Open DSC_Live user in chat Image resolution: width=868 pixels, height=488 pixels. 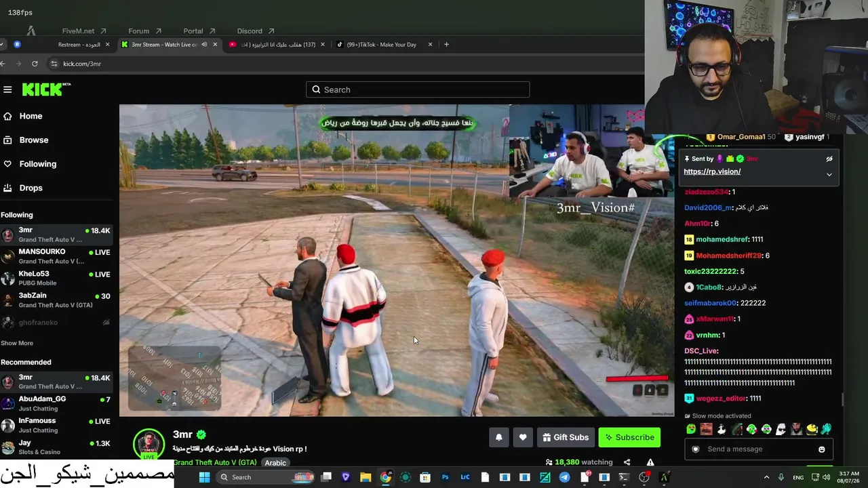coord(701,351)
